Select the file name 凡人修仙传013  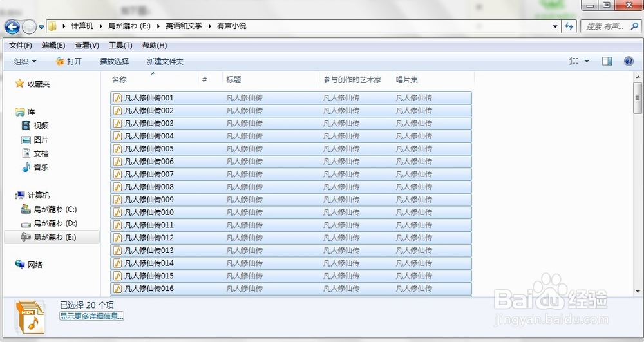tap(149, 251)
